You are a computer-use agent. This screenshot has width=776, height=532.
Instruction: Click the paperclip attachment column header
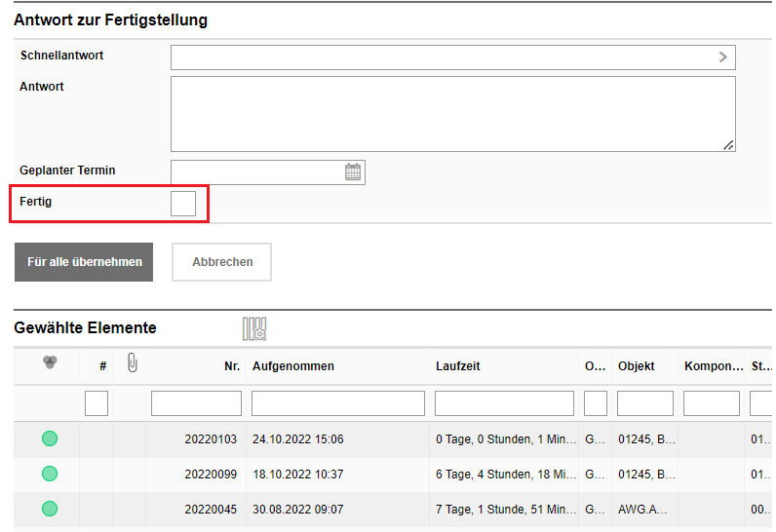click(133, 362)
